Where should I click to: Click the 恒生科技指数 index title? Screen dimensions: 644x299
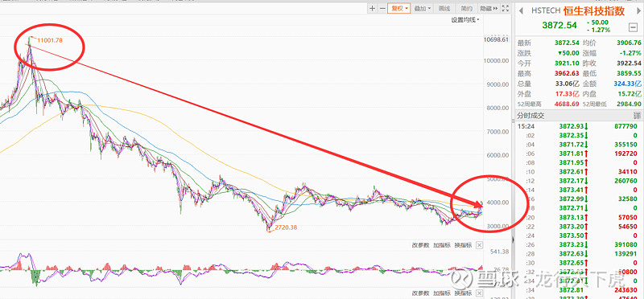point(594,11)
